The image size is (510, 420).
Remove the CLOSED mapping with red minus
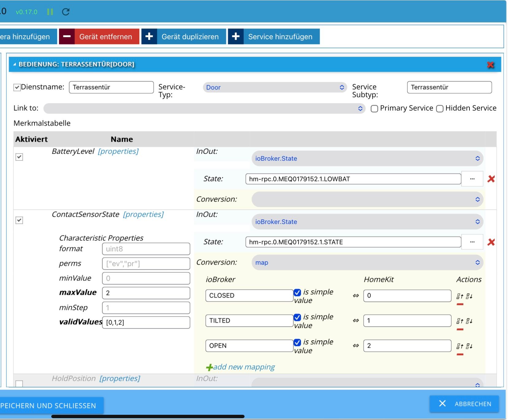tap(460, 304)
